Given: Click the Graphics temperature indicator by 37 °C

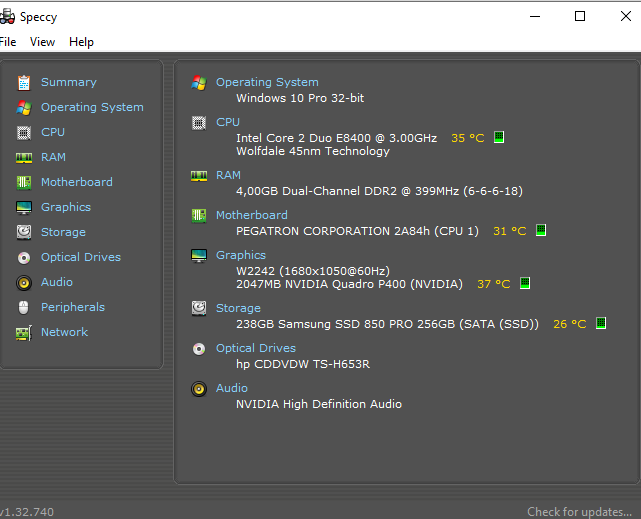Looking at the screenshot, I should click(x=525, y=284).
